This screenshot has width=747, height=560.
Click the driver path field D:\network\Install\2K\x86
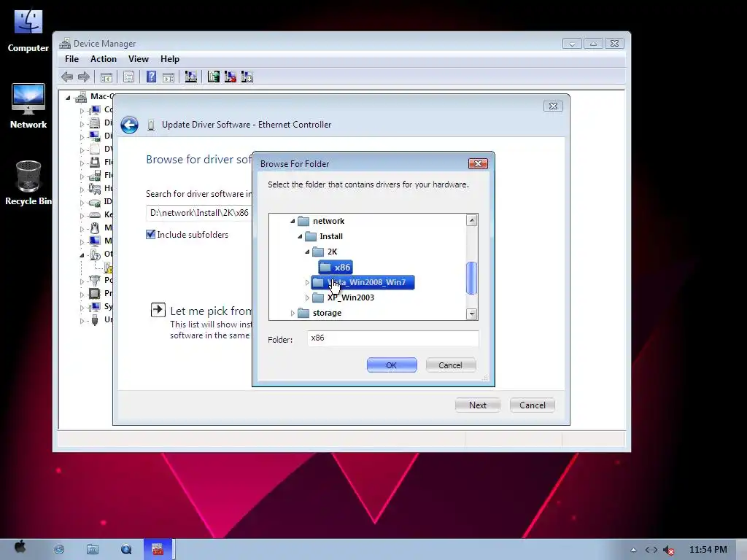coord(200,213)
